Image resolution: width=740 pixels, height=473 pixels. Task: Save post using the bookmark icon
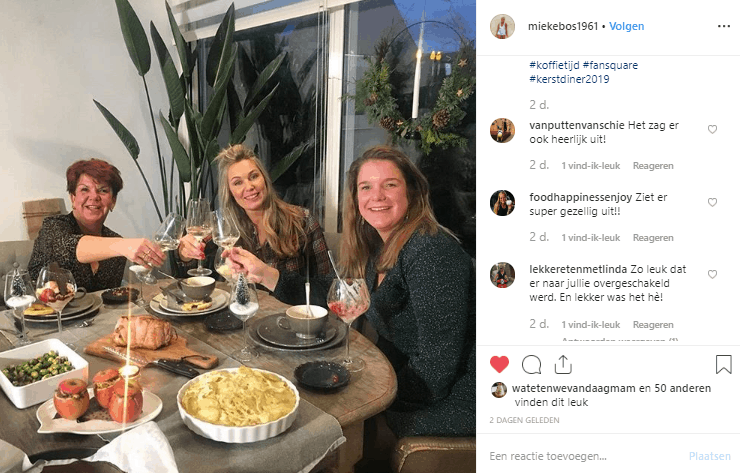723,364
